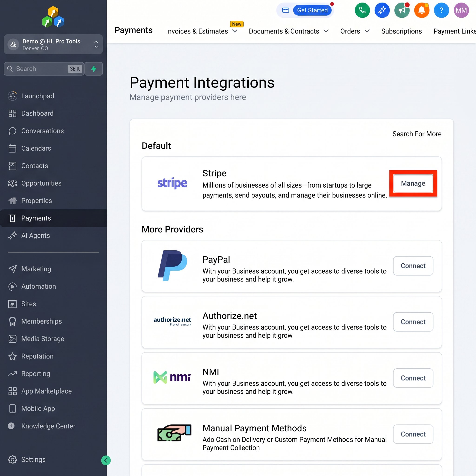Click the AI Agents sparkle icon
The width and height of the screenshot is (476, 476).
12,235
